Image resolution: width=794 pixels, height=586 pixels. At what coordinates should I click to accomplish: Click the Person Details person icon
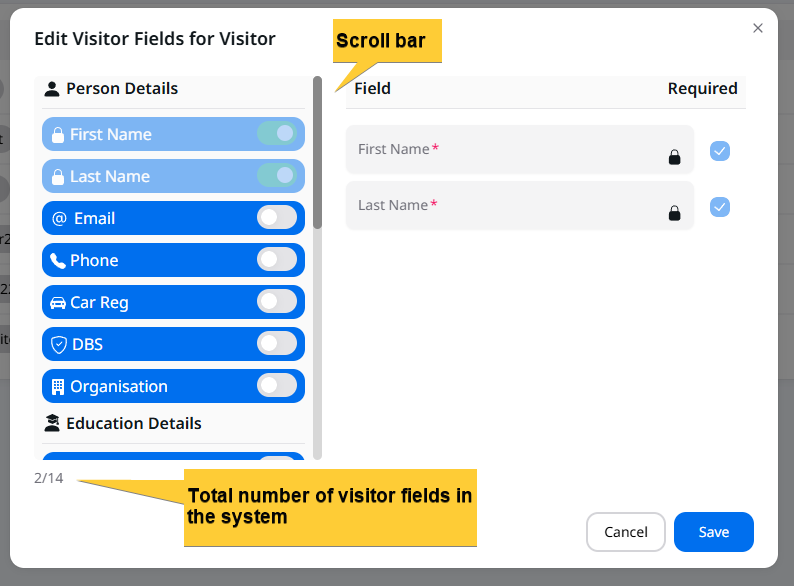(x=52, y=89)
